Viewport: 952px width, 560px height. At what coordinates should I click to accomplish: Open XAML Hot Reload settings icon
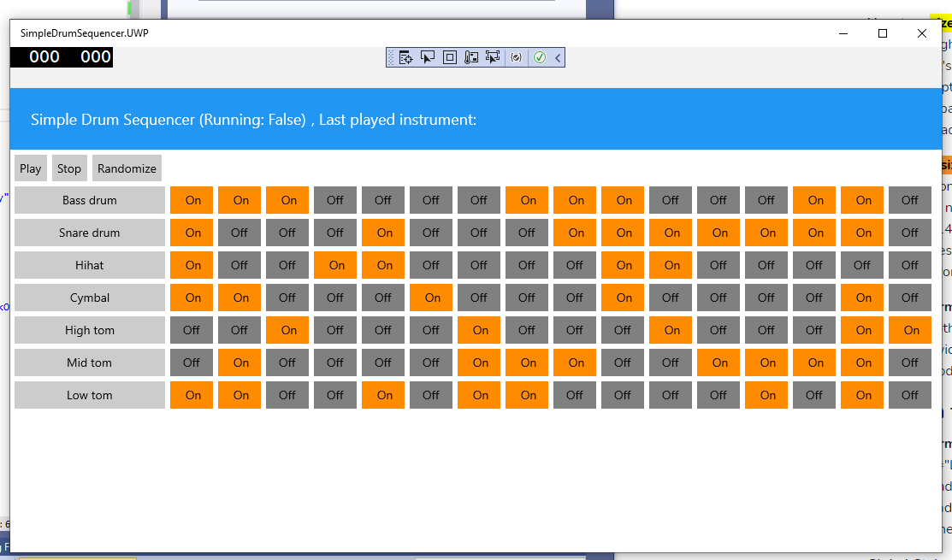tap(517, 57)
